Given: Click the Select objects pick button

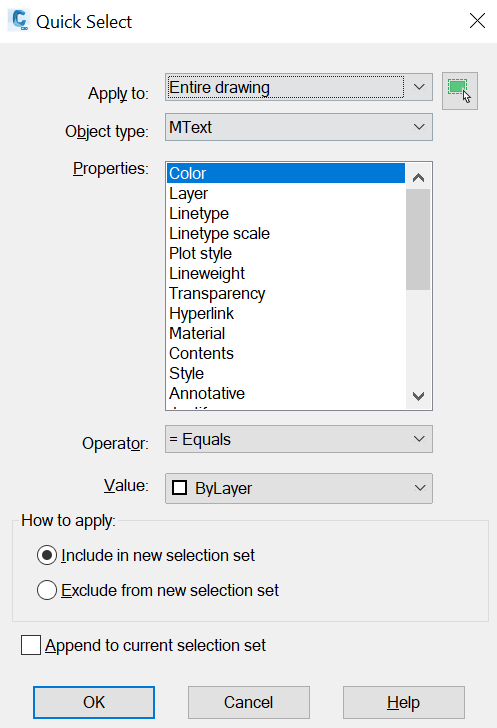Looking at the screenshot, I should [x=459, y=91].
